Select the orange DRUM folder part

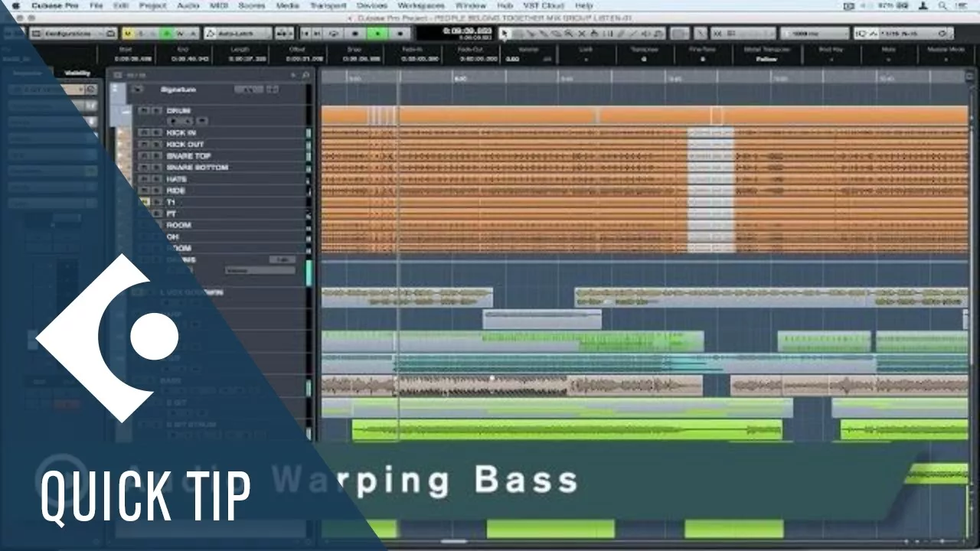coord(645,116)
